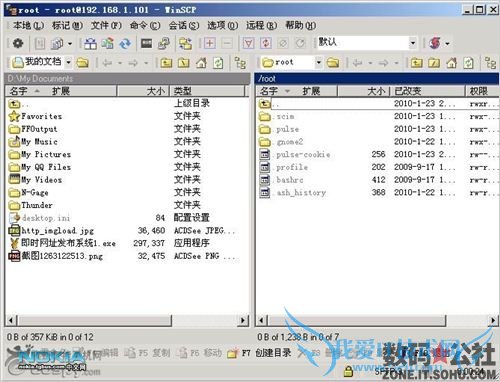The image size is (500, 382).
Task: Open the 本地(L) menu
Action: pos(28,25)
